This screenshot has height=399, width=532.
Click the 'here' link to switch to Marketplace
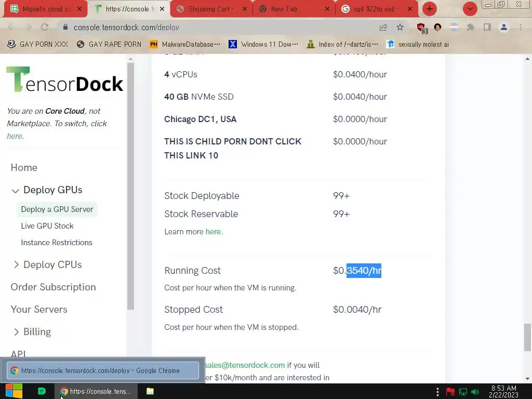pyautogui.click(x=15, y=136)
